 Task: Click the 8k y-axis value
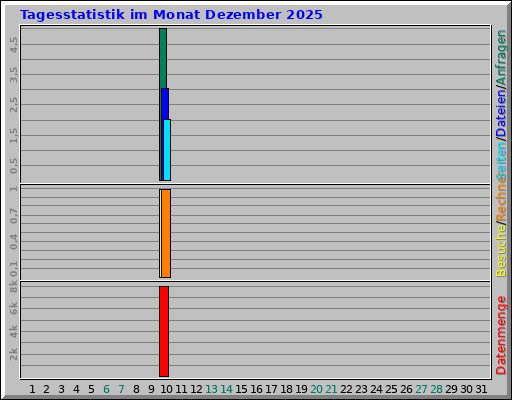click(14, 286)
